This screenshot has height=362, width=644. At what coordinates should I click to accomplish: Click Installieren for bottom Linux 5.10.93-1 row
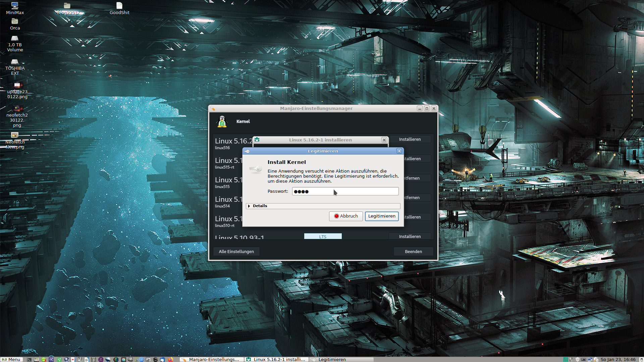coord(410,236)
